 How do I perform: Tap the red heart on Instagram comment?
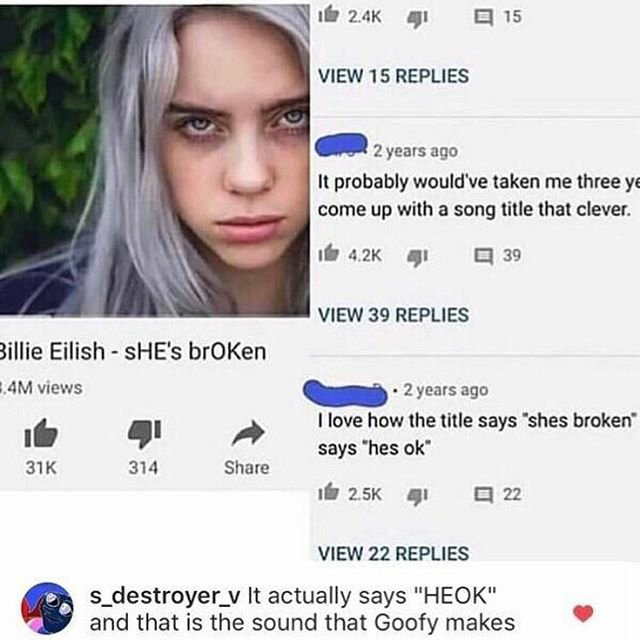pos(583,613)
